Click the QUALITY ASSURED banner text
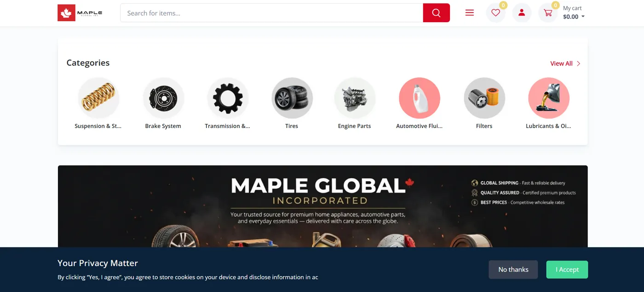 (500, 193)
